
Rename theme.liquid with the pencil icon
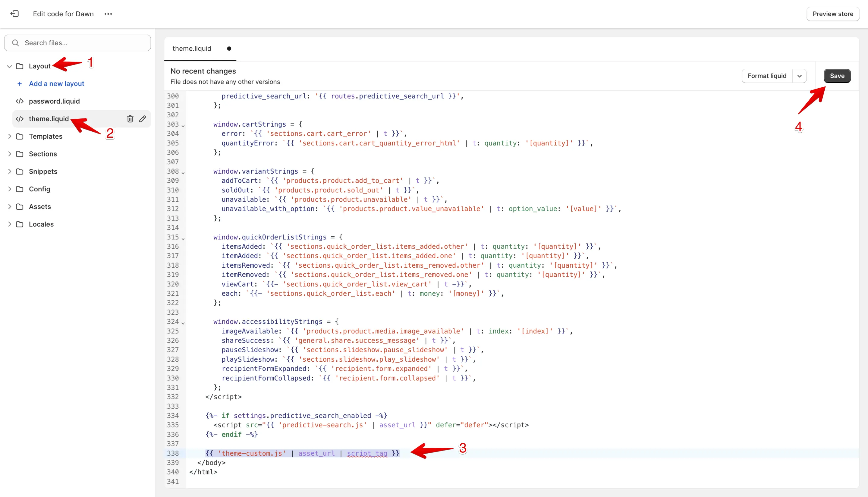[142, 119]
